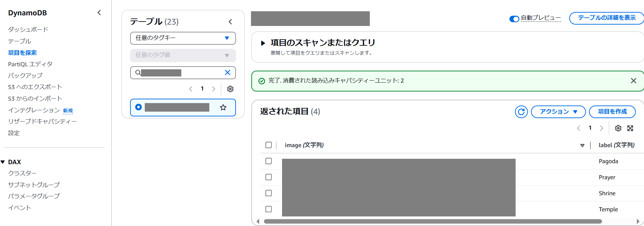This screenshot has width=644, height=226.
Task: Check the Temple row checkbox
Action: click(x=269, y=209)
